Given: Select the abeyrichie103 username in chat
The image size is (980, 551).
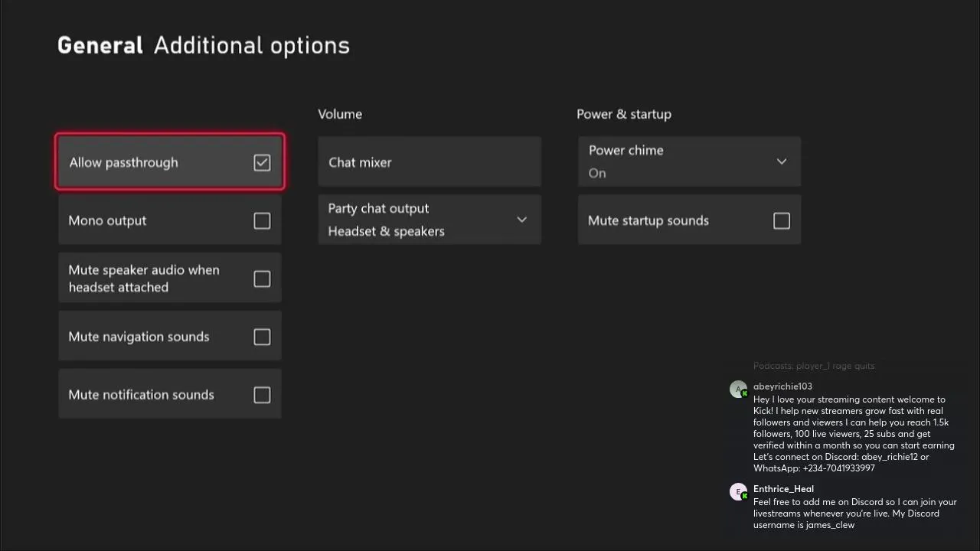Looking at the screenshot, I should (782, 386).
